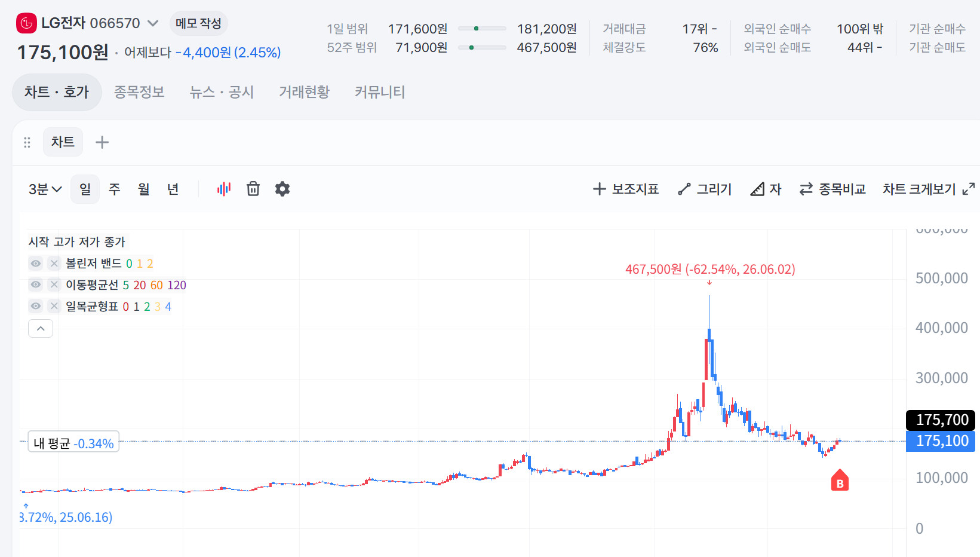
Task: Activate the 그리기 drawing tool
Action: tap(705, 189)
